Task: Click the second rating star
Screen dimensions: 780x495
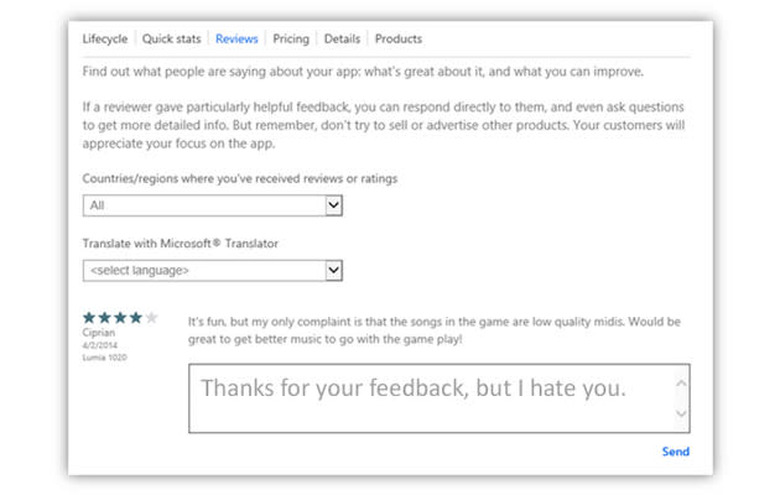Action: 104,317
